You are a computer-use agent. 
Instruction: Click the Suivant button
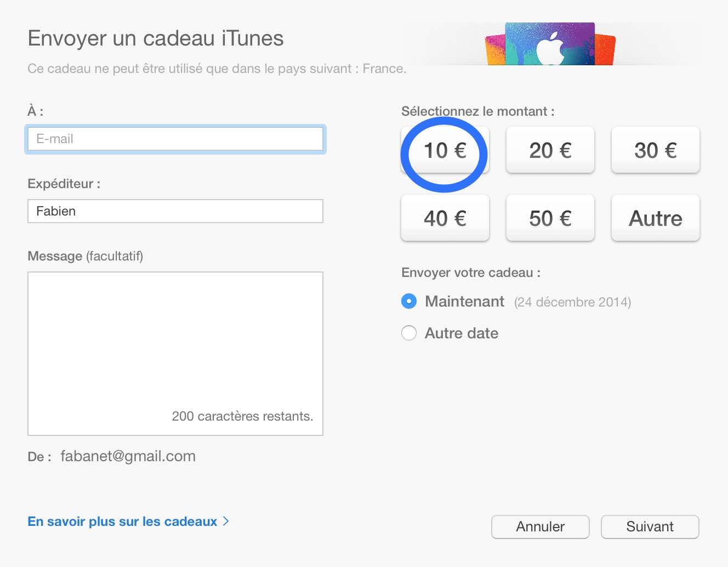point(650,527)
